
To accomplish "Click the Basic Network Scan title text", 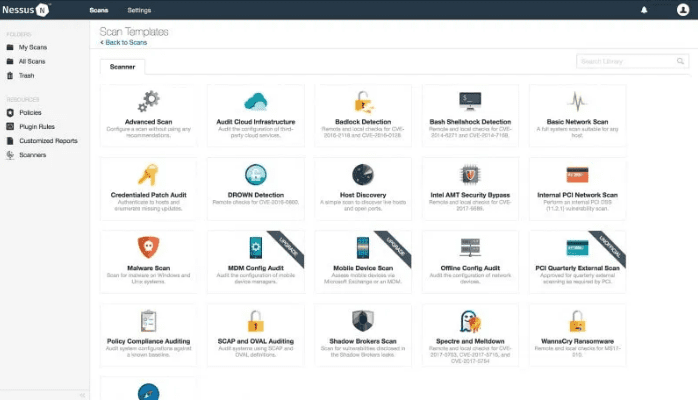I will click(577, 122).
